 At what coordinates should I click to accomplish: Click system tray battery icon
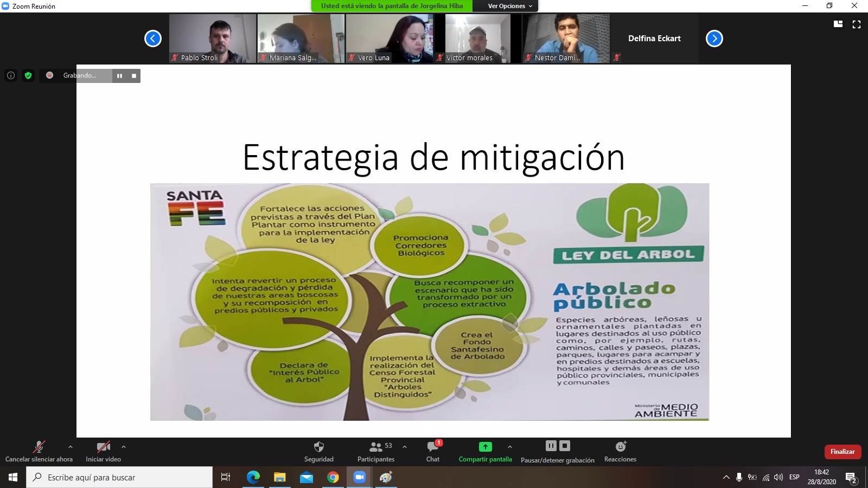[752, 477]
